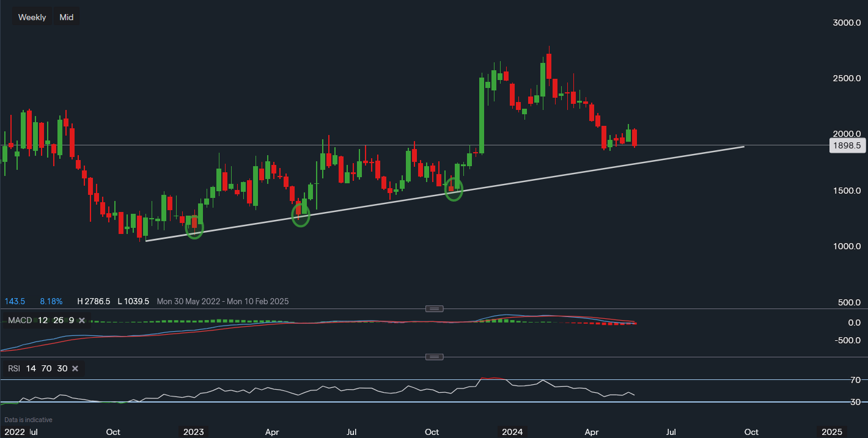This screenshot has height=438, width=868.
Task: Click the 8.18% change value
Action: click(51, 301)
